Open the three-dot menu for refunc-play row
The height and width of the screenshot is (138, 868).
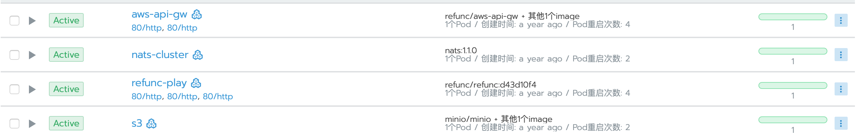(x=841, y=89)
